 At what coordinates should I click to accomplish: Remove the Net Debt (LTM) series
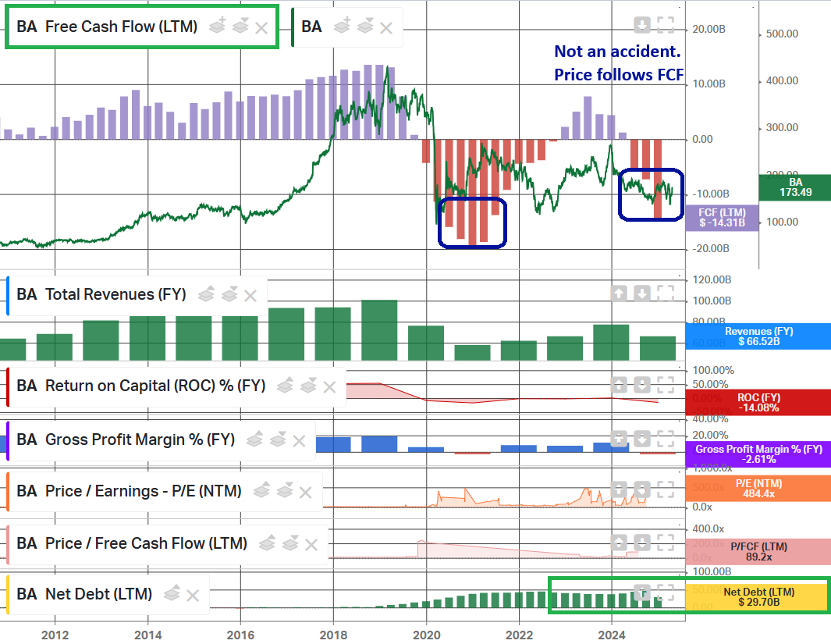coord(193,596)
